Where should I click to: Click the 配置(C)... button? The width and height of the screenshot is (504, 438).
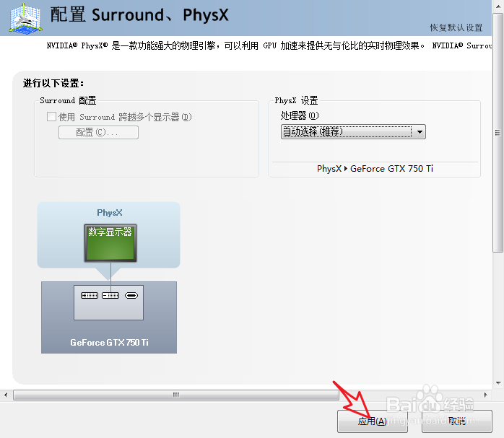[98, 132]
